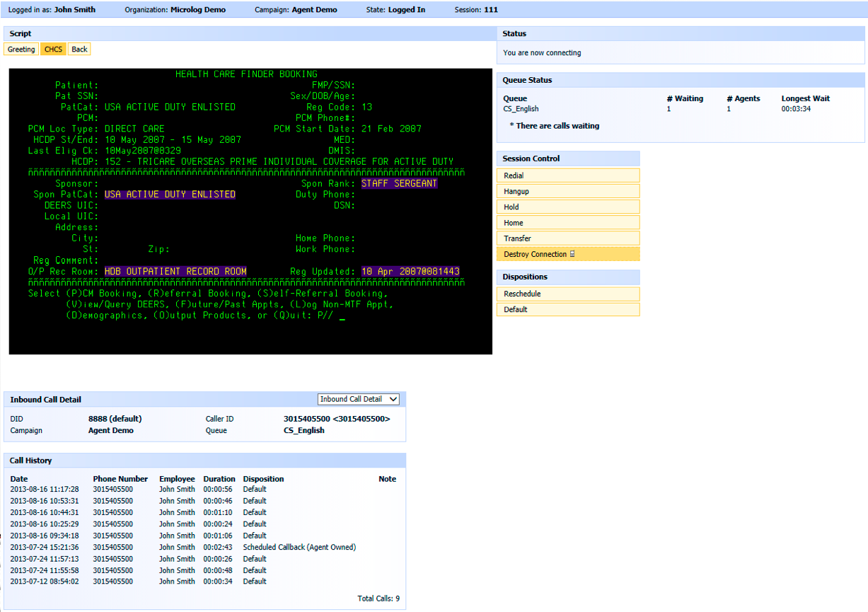The image size is (868, 612).
Task: Select the STAFF SERGEANT highlighted field
Action: (x=399, y=183)
